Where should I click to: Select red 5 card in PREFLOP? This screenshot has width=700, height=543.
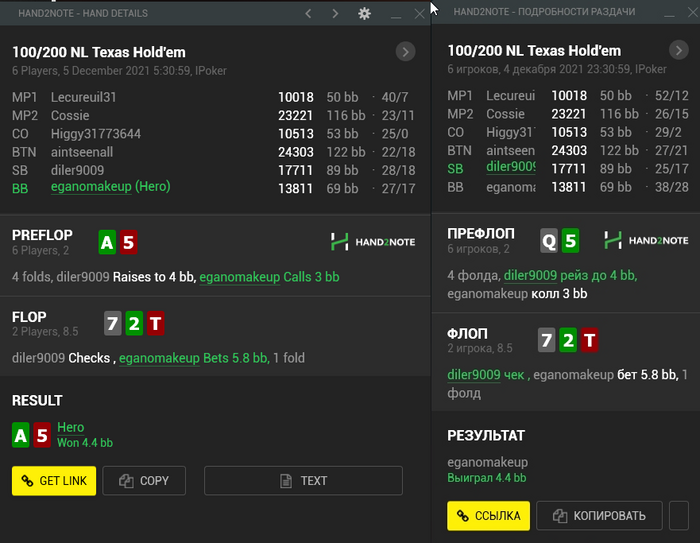pyautogui.click(x=129, y=242)
